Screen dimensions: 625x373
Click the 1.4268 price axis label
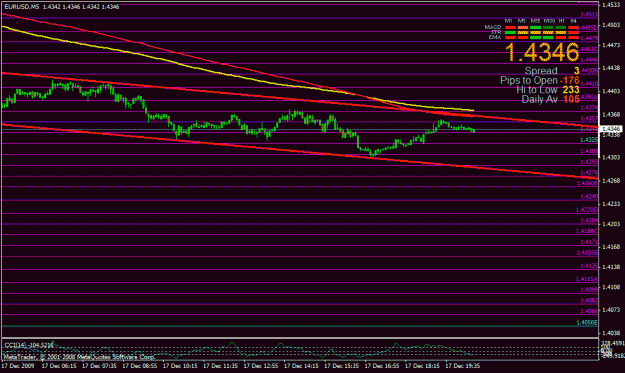pos(610,181)
